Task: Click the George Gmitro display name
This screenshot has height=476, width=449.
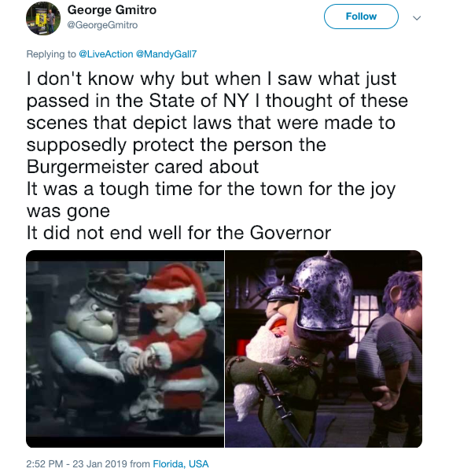Action: (x=112, y=10)
